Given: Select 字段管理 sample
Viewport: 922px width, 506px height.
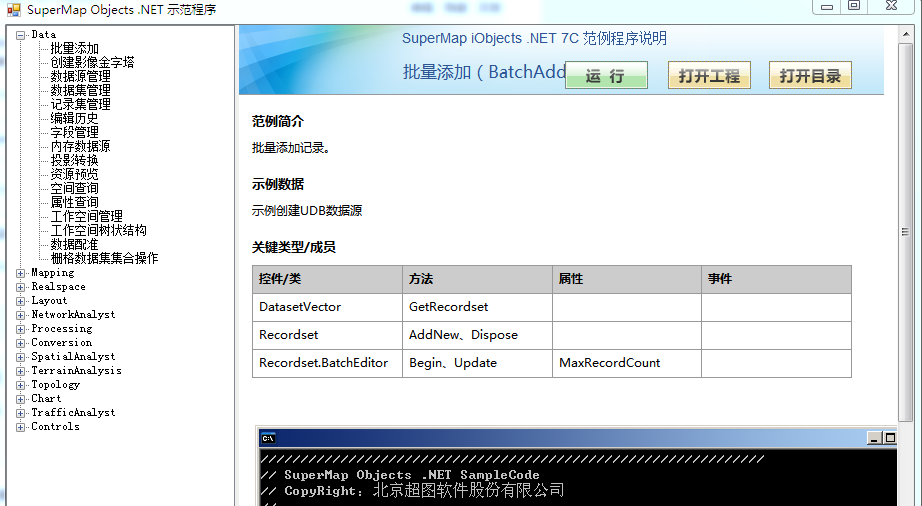Looking at the screenshot, I should click(x=75, y=132).
